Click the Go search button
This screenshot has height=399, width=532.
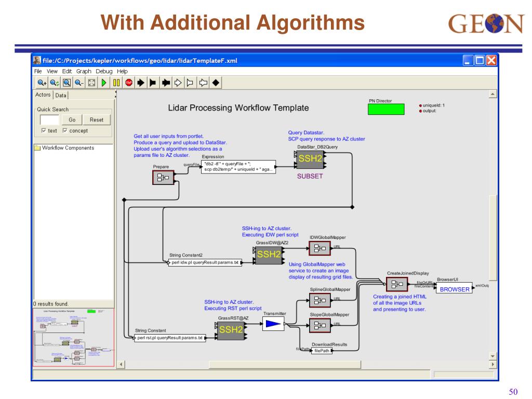[72, 120]
